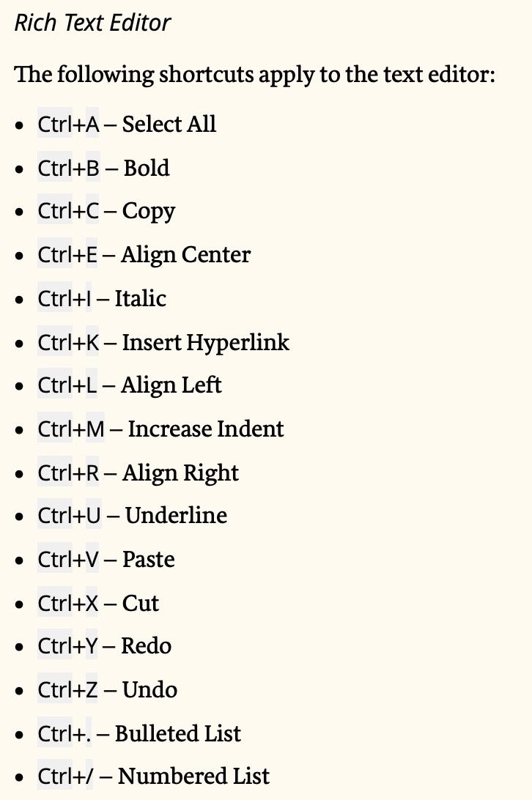The width and height of the screenshot is (532, 800).
Task: Click the Ctrl+R Align Right item
Action: point(138,473)
